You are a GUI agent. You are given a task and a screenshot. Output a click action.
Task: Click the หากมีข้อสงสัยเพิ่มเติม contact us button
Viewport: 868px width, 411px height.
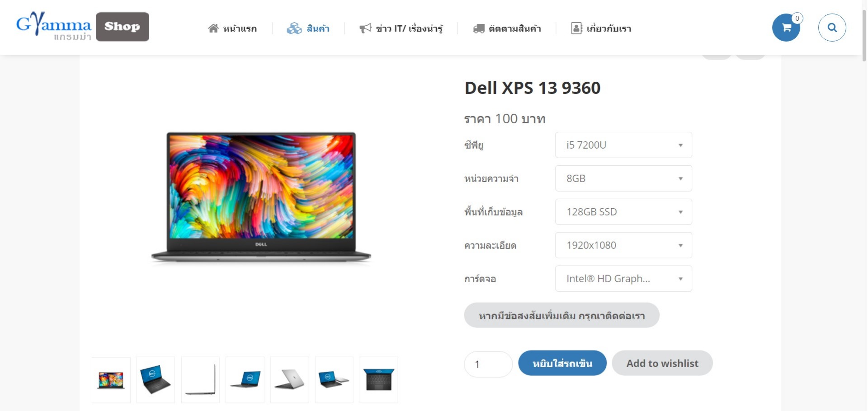click(561, 315)
